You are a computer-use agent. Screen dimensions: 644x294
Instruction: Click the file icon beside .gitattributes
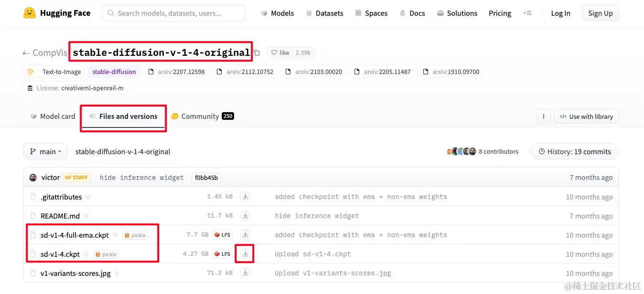coord(33,197)
